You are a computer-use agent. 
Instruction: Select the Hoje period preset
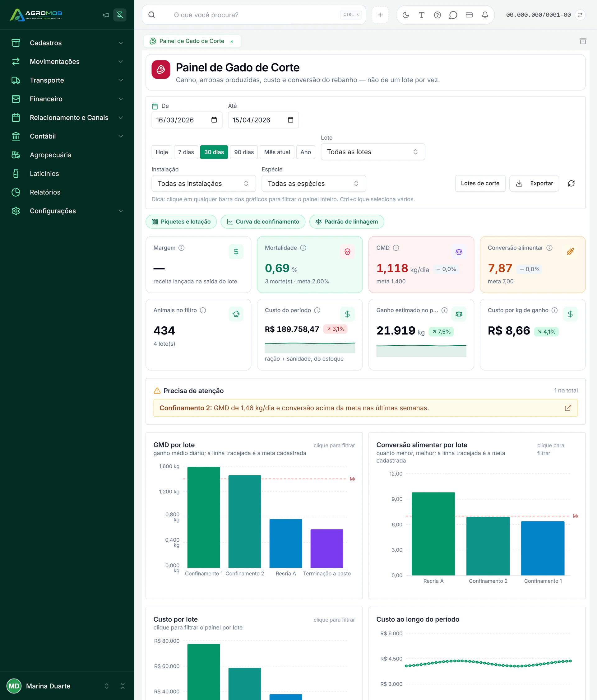pyautogui.click(x=162, y=152)
